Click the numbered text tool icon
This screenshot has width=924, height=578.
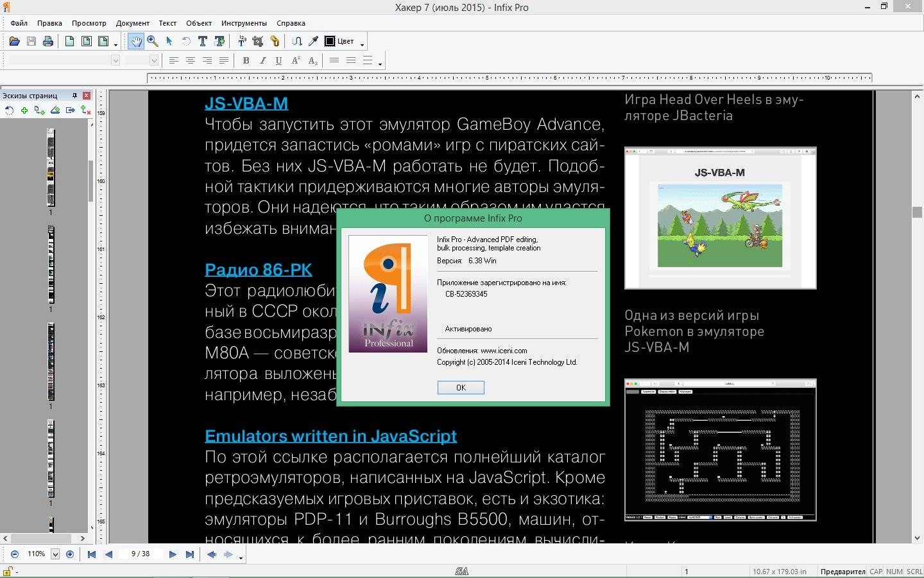[x=242, y=41]
